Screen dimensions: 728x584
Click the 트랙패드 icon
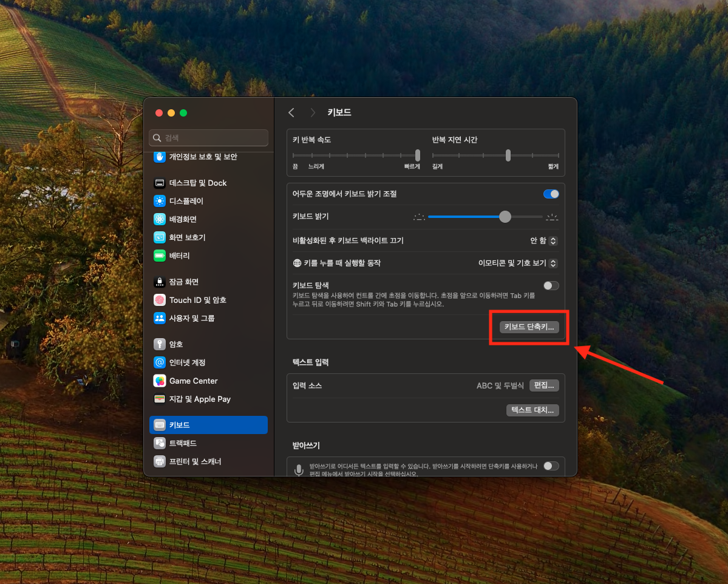pyautogui.click(x=159, y=443)
